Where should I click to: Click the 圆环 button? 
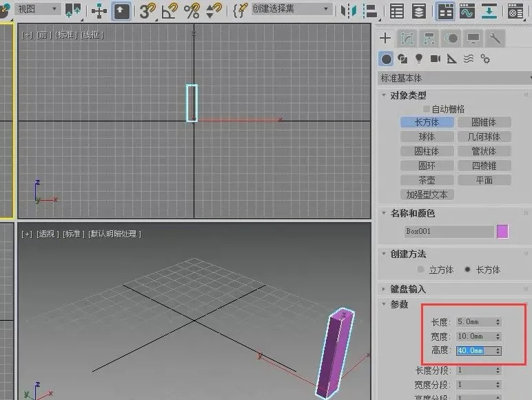pyautogui.click(x=427, y=166)
